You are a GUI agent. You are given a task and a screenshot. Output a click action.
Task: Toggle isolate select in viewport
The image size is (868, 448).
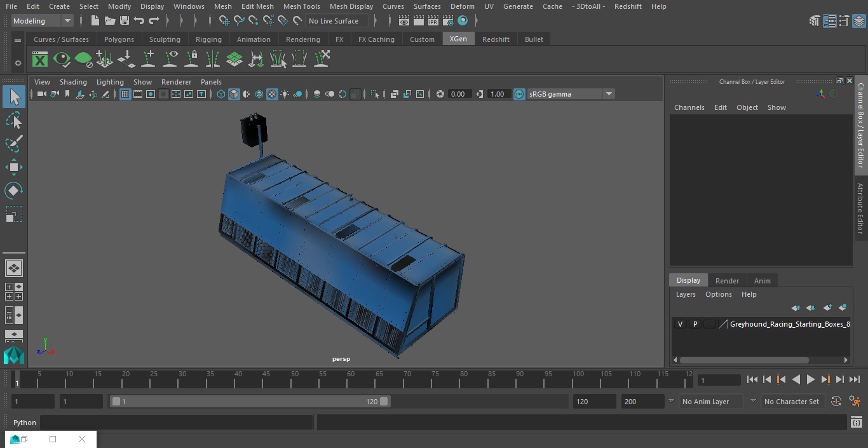pyautogui.click(x=375, y=94)
